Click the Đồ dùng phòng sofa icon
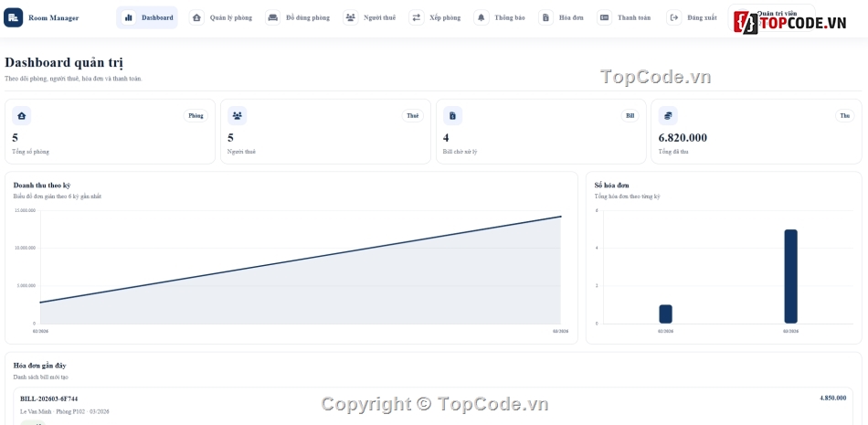The height and width of the screenshot is (425, 868). (x=273, y=17)
